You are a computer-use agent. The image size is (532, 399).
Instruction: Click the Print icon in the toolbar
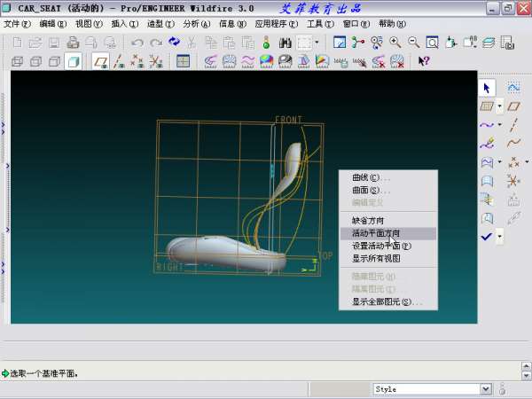point(73,43)
